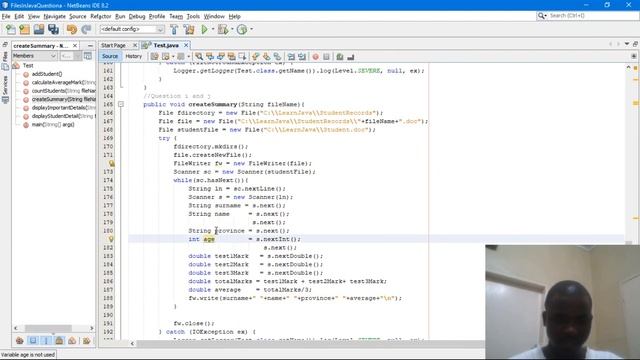Close the Test.java tab

(x=186, y=45)
